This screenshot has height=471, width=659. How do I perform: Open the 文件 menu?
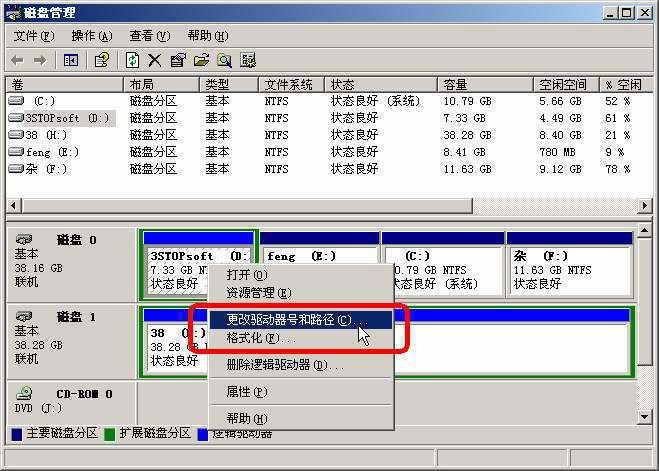click(x=33, y=35)
